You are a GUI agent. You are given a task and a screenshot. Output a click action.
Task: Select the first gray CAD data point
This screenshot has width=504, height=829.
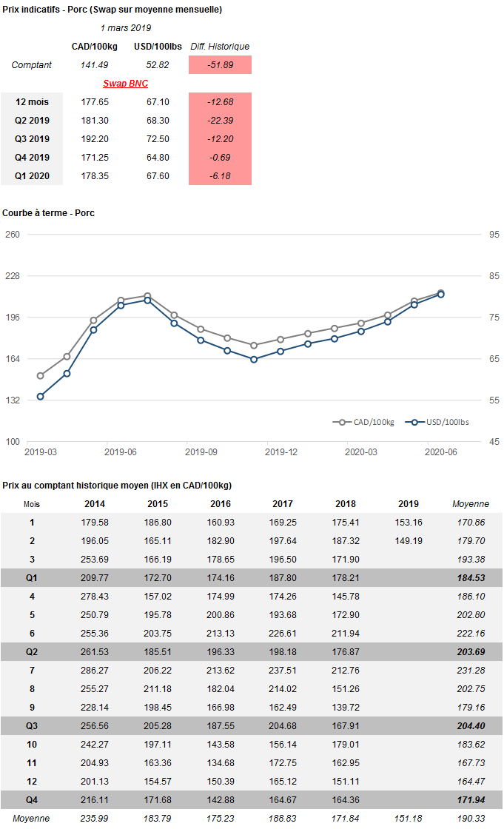click(x=40, y=376)
